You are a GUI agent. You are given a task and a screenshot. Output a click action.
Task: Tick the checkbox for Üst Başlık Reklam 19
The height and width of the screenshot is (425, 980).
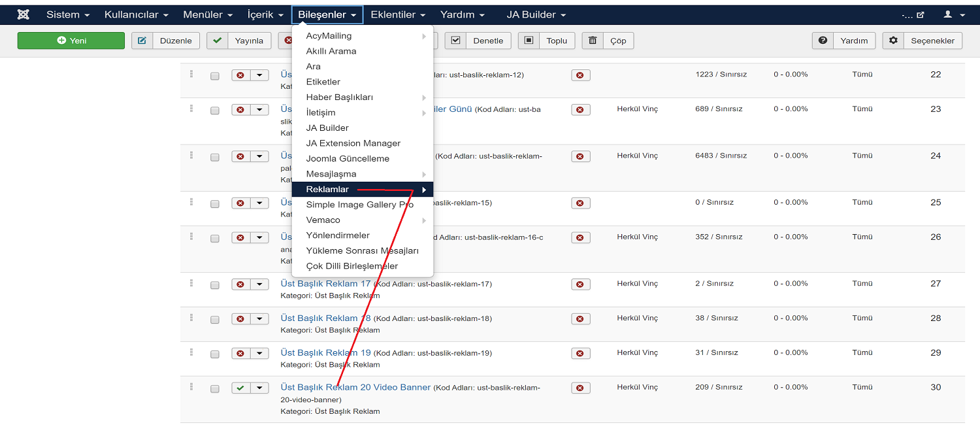pyautogui.click(x=215, y=354)
